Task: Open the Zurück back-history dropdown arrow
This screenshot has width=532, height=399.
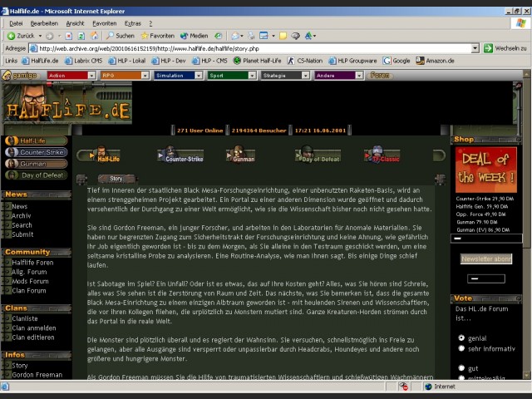Action: pos(40,36)
